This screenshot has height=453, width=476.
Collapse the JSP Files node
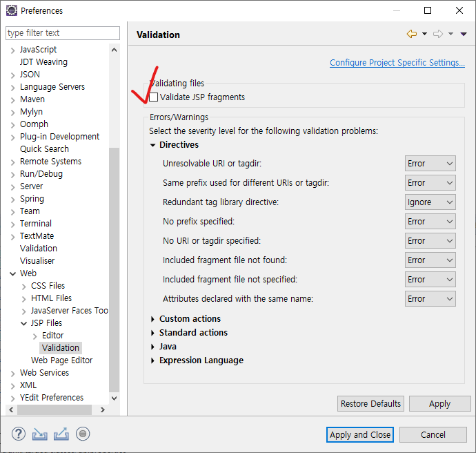(x=23, y=324)
